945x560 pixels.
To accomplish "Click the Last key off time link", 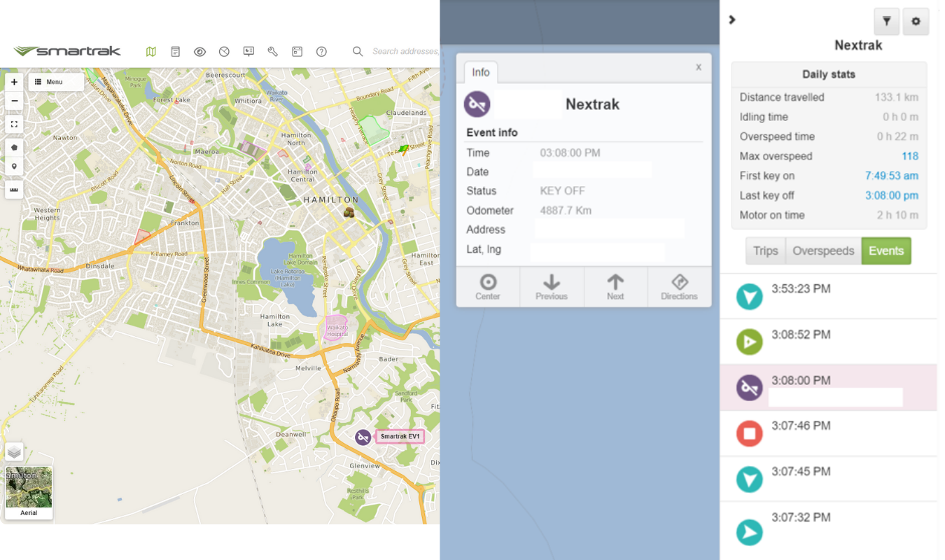I will 891,195.
